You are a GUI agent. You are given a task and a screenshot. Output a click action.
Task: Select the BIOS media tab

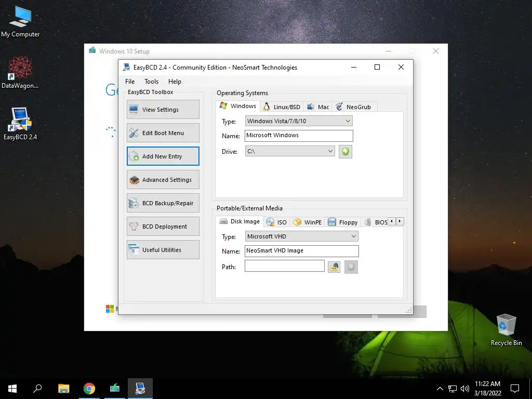(x=376, y=222)
